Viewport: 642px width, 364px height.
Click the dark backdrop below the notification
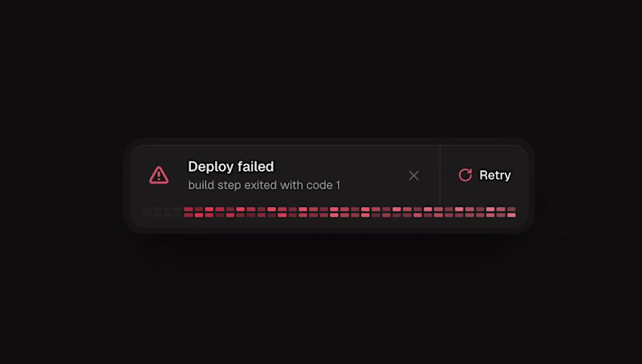click(x=321, y=298)
